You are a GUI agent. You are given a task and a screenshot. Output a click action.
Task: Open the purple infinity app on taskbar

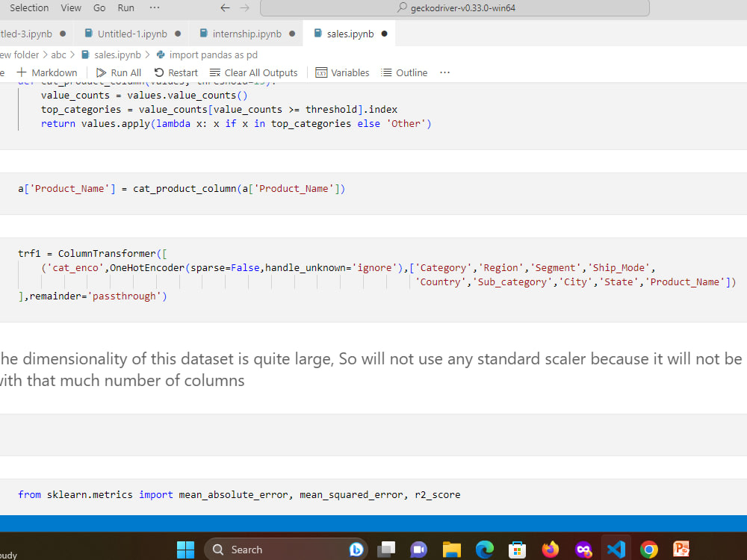(583, 550)
